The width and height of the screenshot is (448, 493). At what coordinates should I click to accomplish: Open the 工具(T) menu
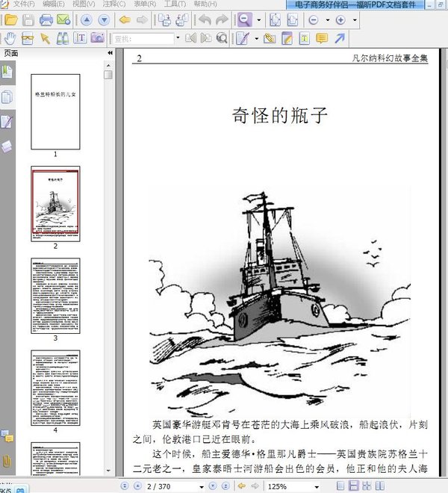pyautogui.click(x=175, y=4)
